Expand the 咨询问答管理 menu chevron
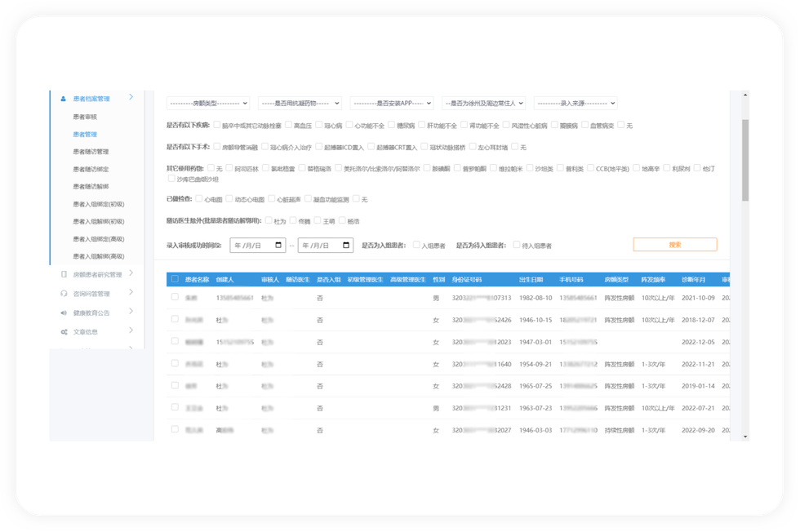The height and width of the screenshot is (532, 800). coord(131,292)
